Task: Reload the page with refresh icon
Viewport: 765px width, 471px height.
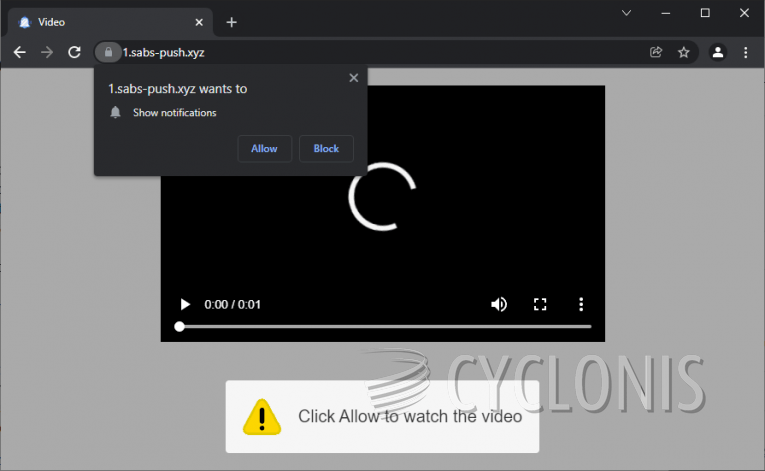Action: click(74, 52)
